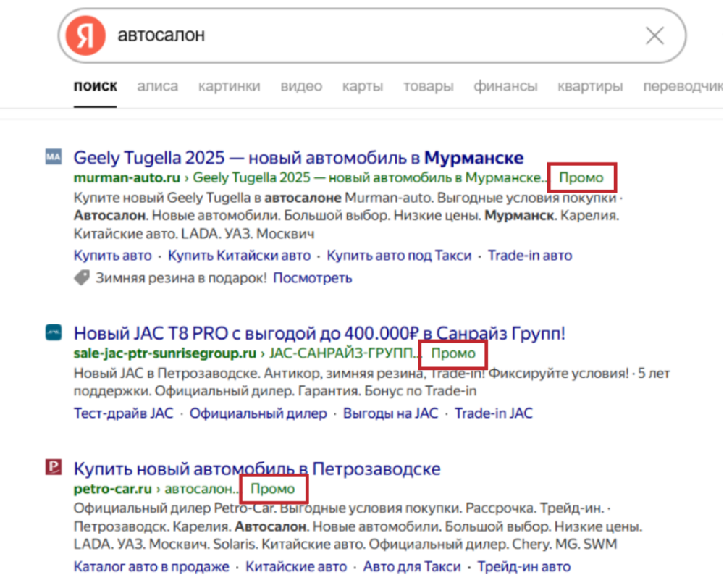Image resolution: width=724 pixels, height=588 pixels.
Task: Click "Посмотреть" next to winter tires gift
Action: point(313,277)
